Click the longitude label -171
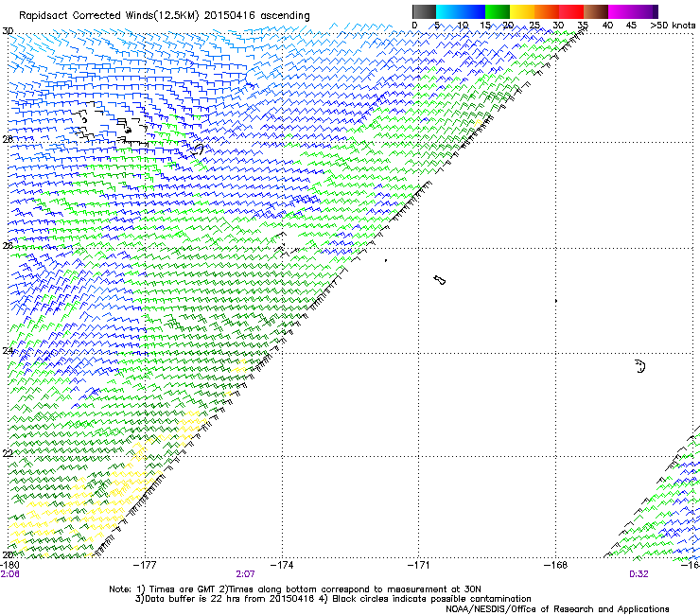The width and height of the screenshot is (700, 615). click(x=419, y=565)
